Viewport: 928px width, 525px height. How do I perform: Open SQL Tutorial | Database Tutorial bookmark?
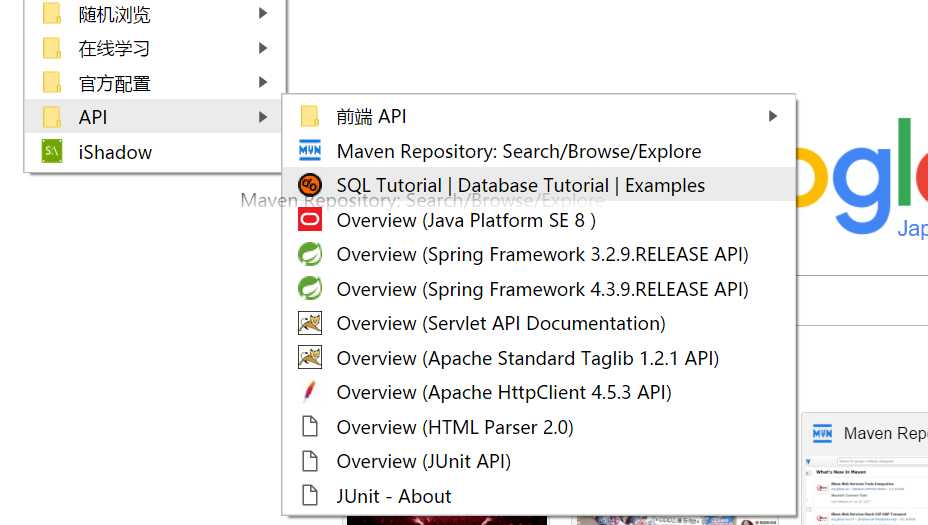[539, 185]
